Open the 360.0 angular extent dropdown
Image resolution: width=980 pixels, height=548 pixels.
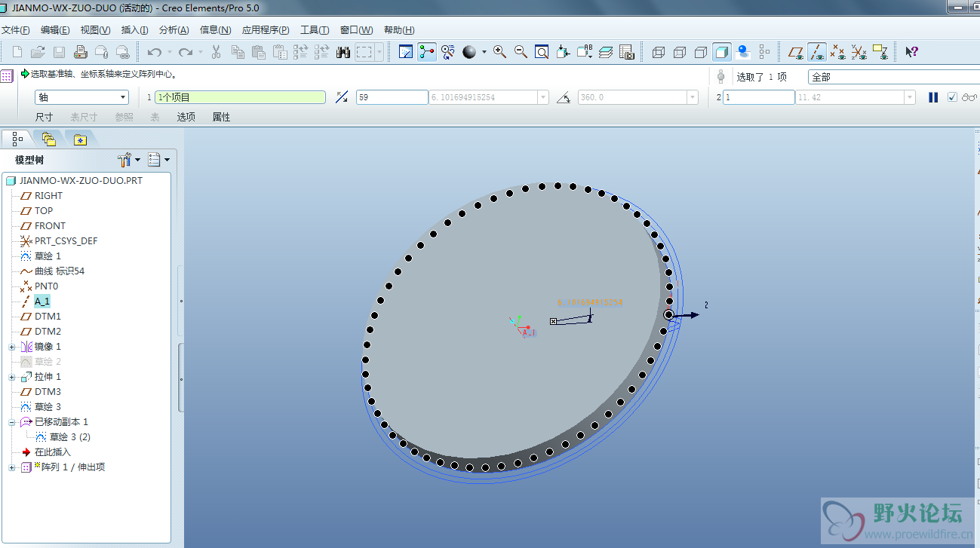click(x=693, y=97)
